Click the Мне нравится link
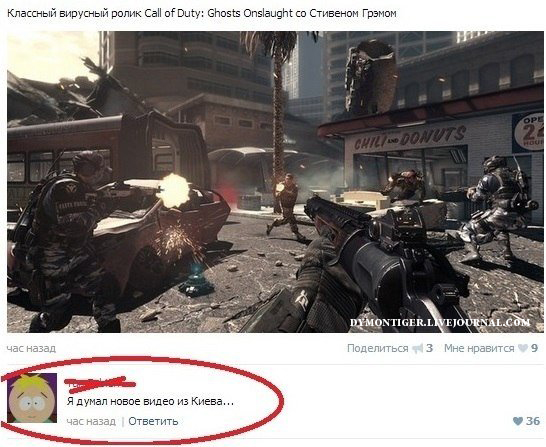 [479, 348]
